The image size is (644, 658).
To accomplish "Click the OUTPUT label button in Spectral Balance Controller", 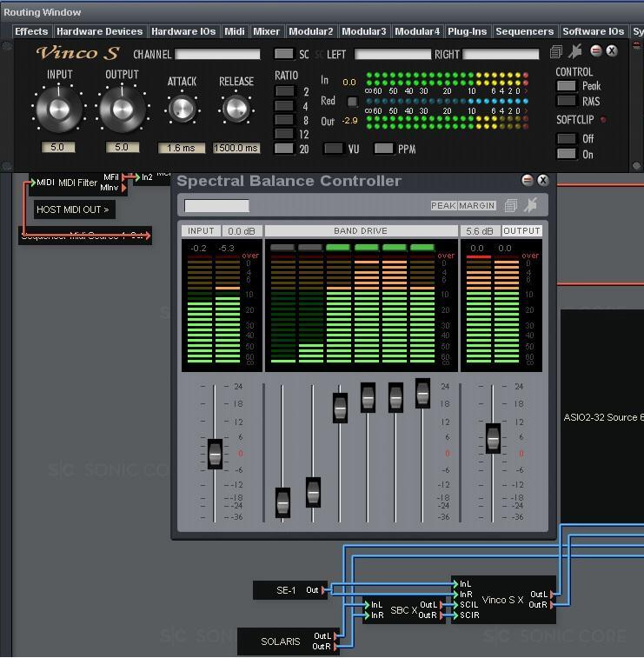I will coord(521,231).
